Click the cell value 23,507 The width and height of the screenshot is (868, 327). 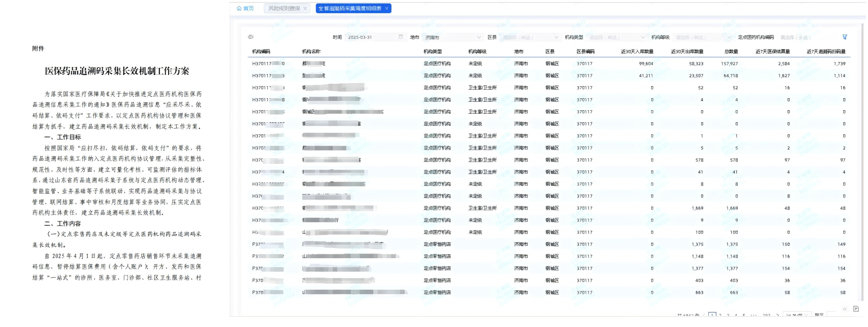point(696,76)
